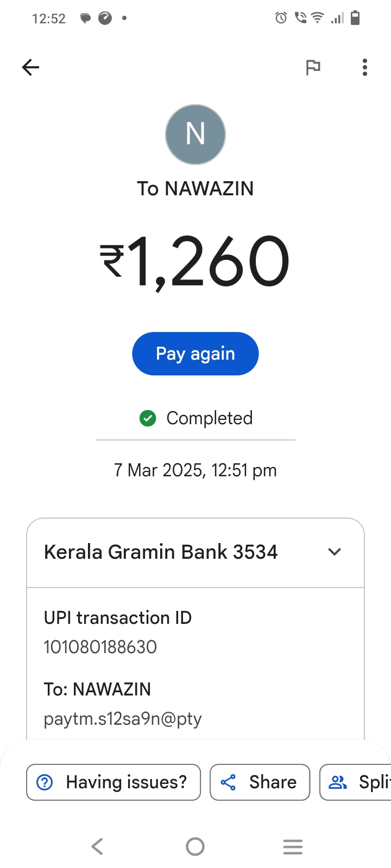
Task: Expand Kerala Gramin Bank 3534 chevron
Action: (335, 552)
